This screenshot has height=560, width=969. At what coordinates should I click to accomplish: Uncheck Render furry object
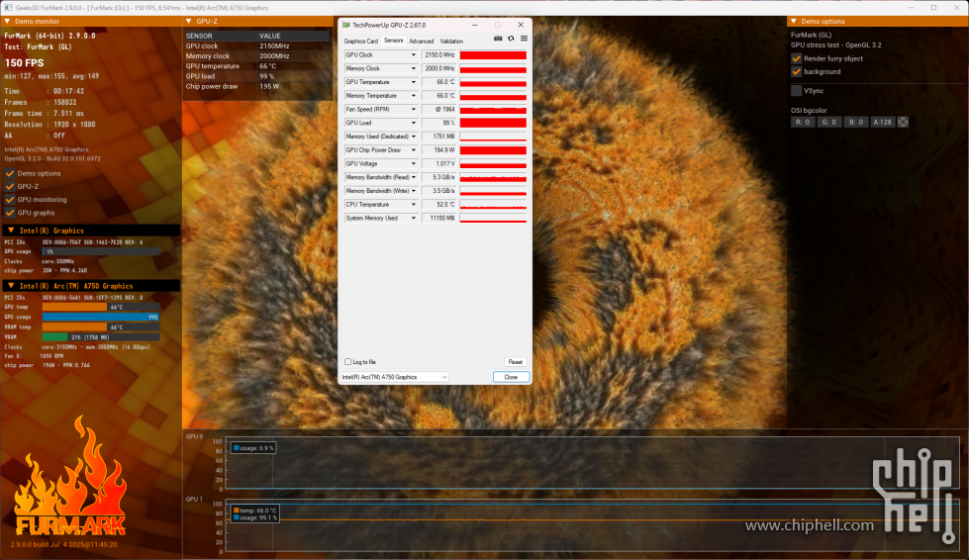[x=797, y=58]
